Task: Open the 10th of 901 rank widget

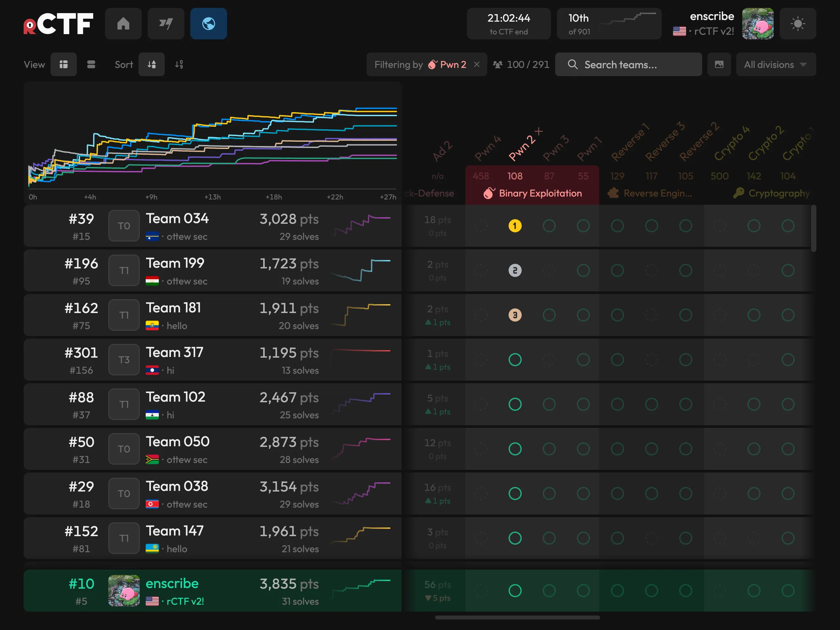Action: coord(609,24)
